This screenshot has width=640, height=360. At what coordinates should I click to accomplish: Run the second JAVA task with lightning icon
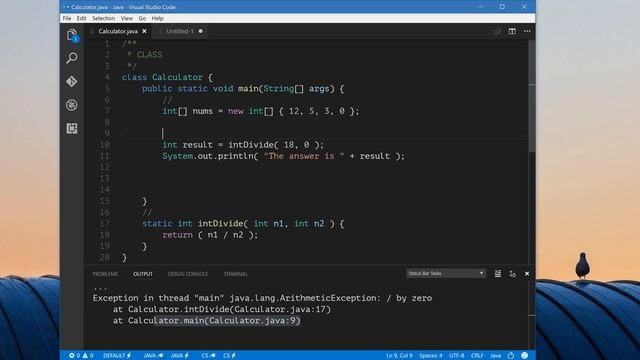(180, 356)
